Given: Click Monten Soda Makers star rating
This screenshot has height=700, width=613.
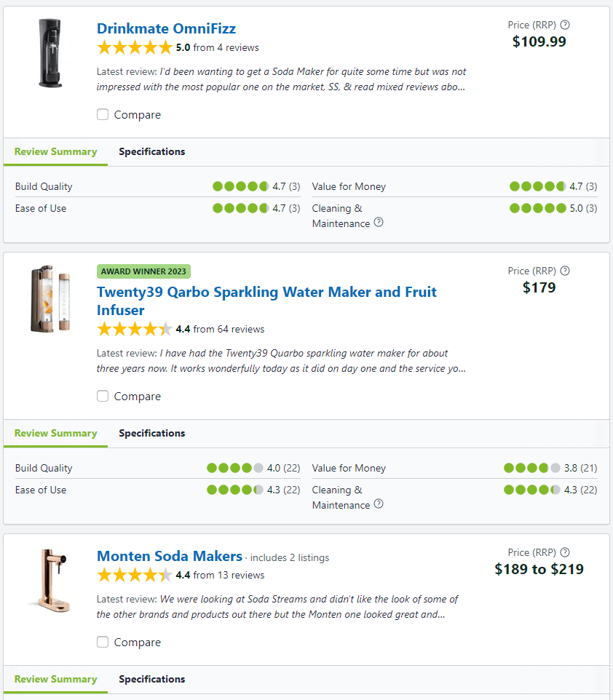Looking at the screenshot, I should [x=135, y=576].
